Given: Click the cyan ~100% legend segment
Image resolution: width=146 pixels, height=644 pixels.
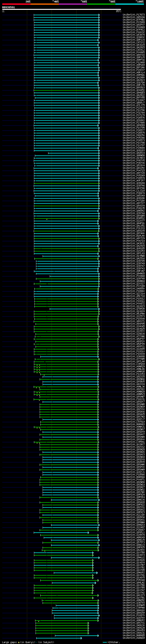Looking at the screenshot, I should pyautogui.click(x=130, y=4).
